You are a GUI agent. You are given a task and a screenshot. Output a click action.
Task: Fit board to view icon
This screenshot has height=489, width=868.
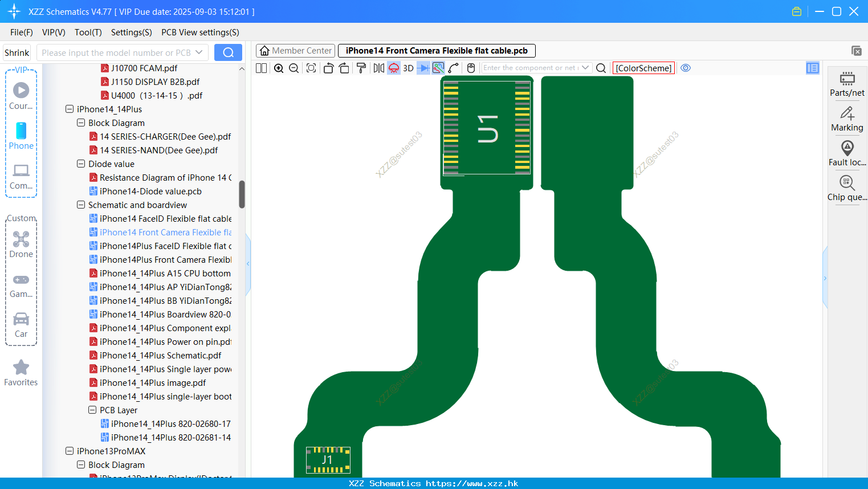(311, 68)
